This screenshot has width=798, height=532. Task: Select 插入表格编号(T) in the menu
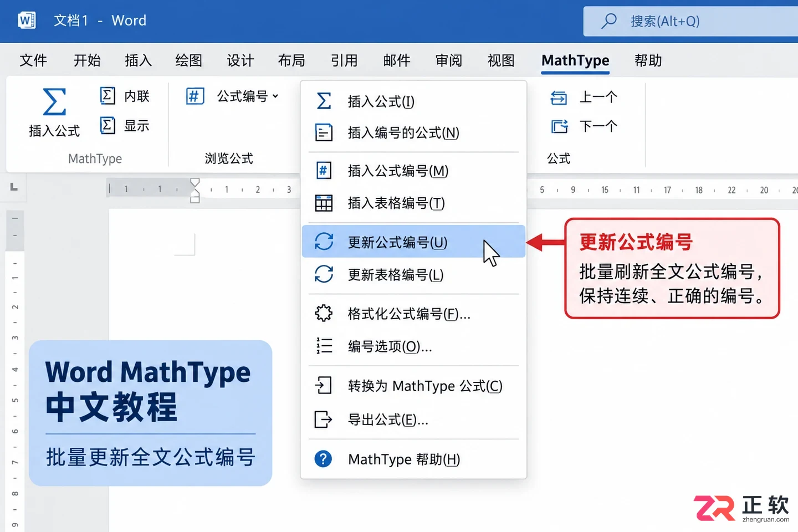(413, 203)
